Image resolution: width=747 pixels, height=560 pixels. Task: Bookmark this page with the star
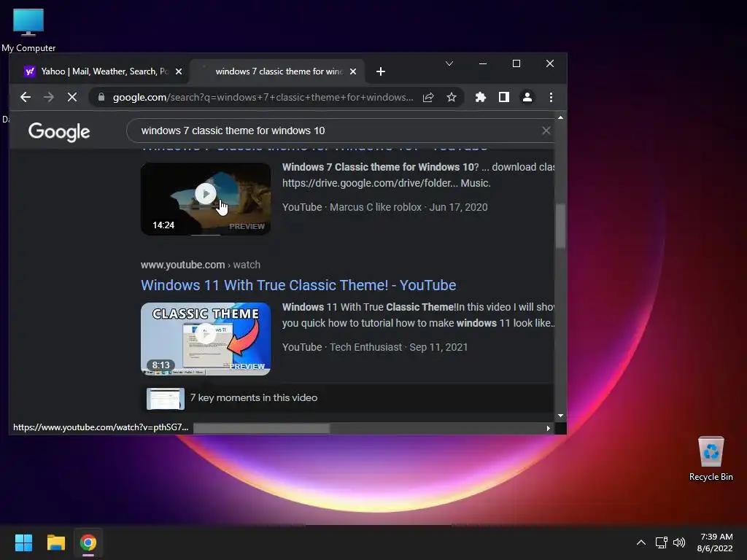click(x=451, y=97)
